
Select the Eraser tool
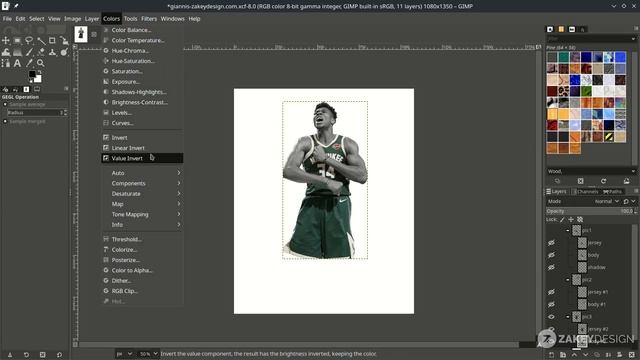[41, 52]
